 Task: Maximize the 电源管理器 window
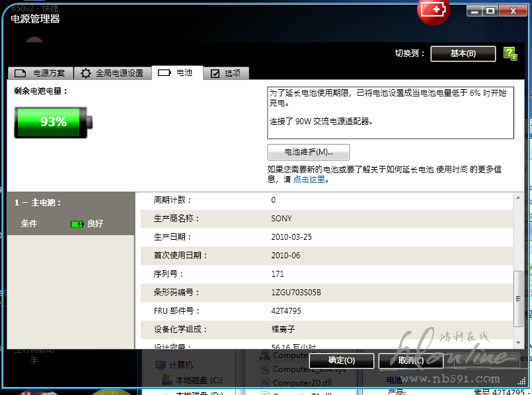(490, 11)
